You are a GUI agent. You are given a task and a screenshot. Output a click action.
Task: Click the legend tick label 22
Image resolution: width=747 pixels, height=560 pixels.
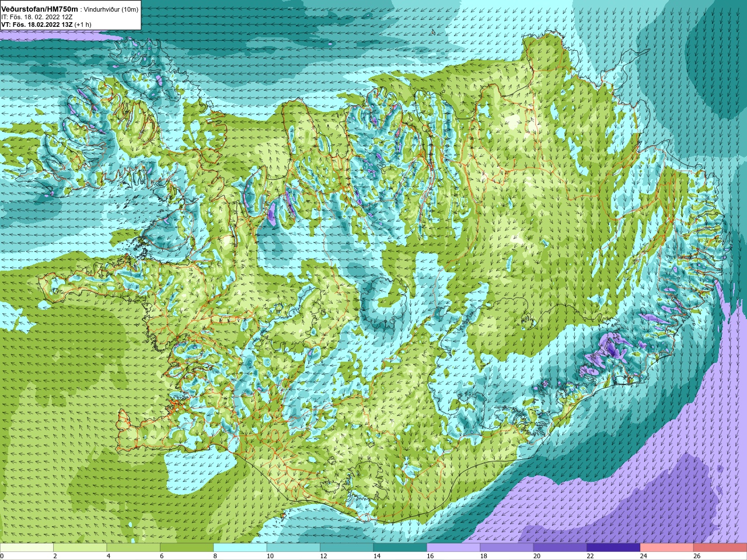point(591,556)
